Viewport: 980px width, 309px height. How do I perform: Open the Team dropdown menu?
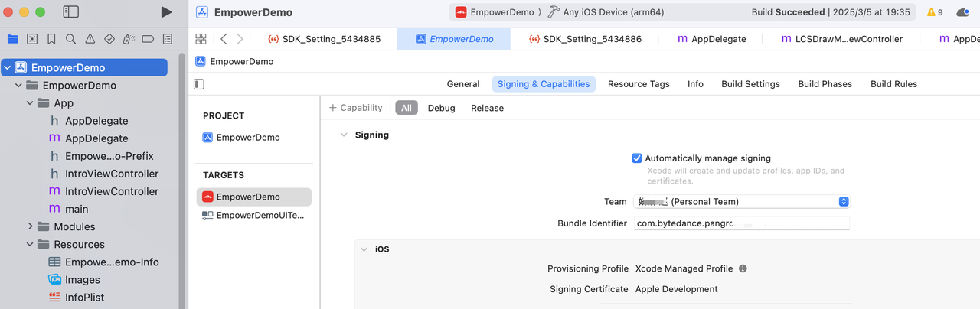click(x=743, y=202)
